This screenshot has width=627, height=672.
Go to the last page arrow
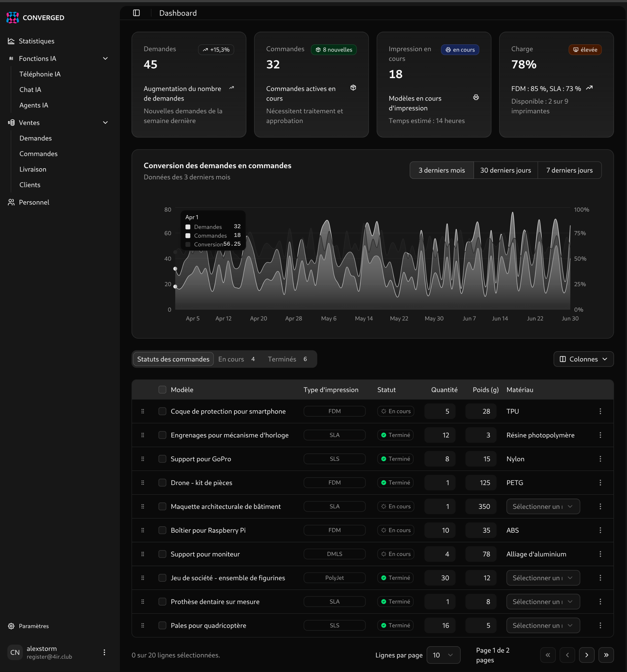click(606, 655)
